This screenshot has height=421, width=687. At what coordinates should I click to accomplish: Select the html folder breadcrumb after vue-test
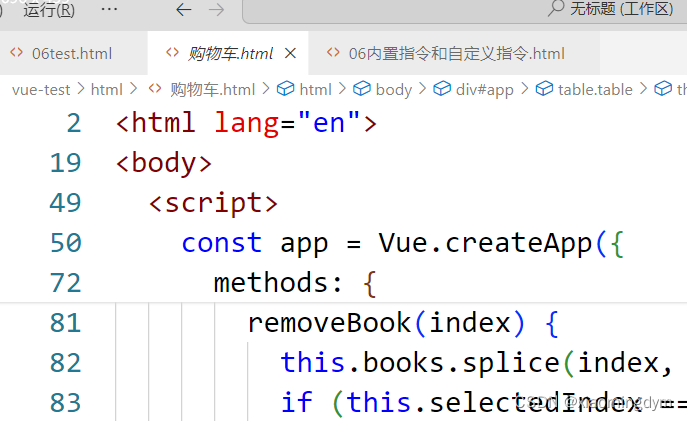point(106,90)
